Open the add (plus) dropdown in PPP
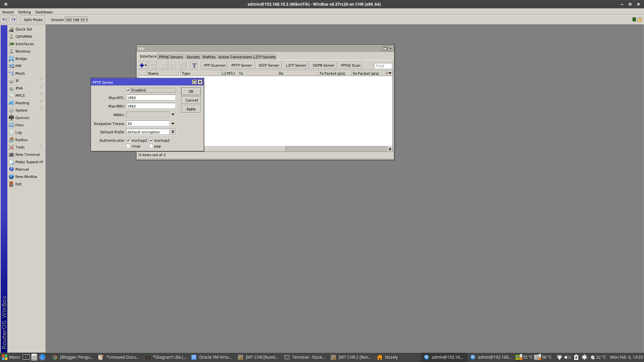The width and height of the screenshot is (644, 362). (x=143, y=65)
